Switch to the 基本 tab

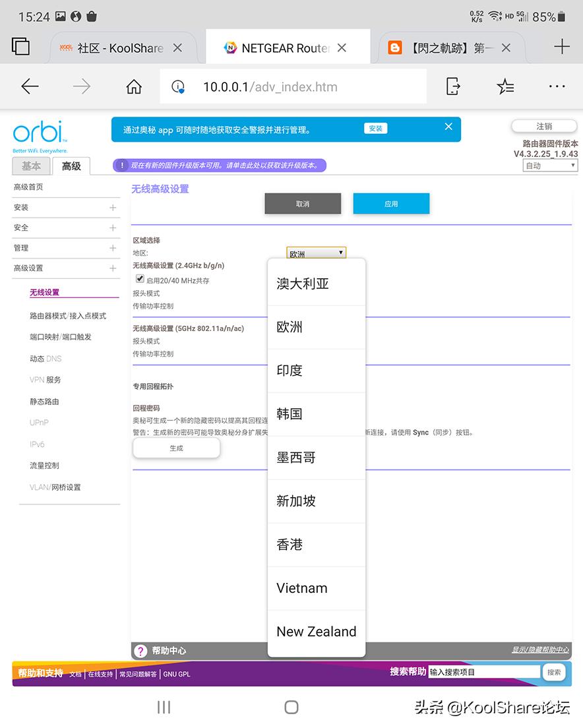[30, 166]
